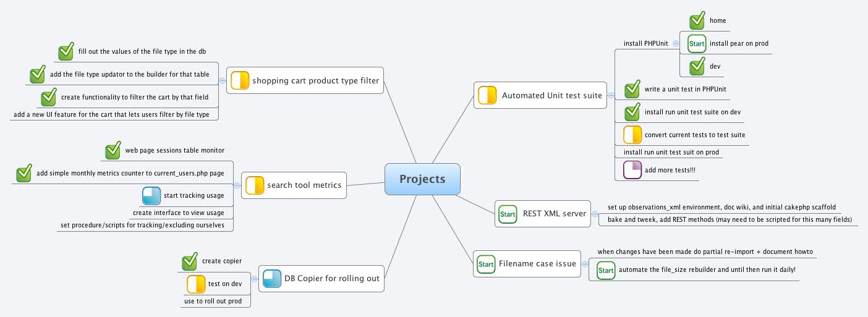Collapse the Automated Unit test suite branch
Screen dimensions: 868x317
point(611,96)
